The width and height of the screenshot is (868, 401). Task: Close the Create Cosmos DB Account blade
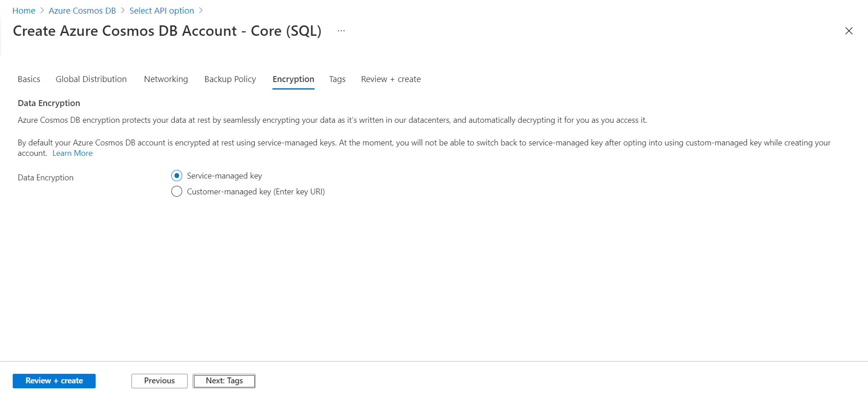849,31
